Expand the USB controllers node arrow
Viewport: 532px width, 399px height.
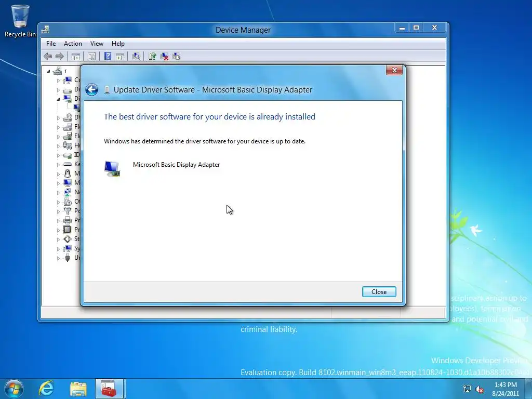(x=58, y=258)
